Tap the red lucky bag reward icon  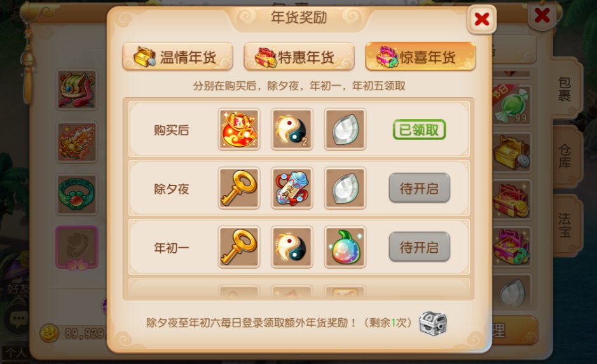[238, 130]
